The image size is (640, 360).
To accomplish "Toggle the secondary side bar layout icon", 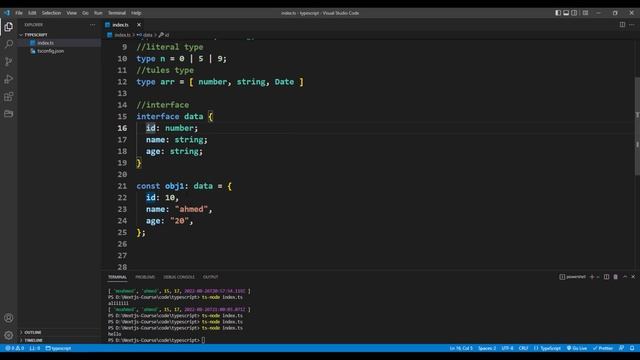I will click(x=574, y=13).
